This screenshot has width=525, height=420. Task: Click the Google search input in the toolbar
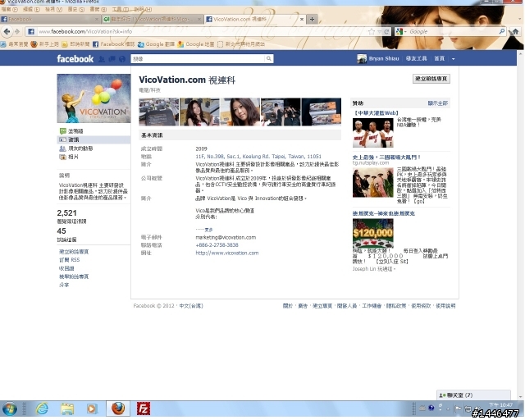click(453, 31)
